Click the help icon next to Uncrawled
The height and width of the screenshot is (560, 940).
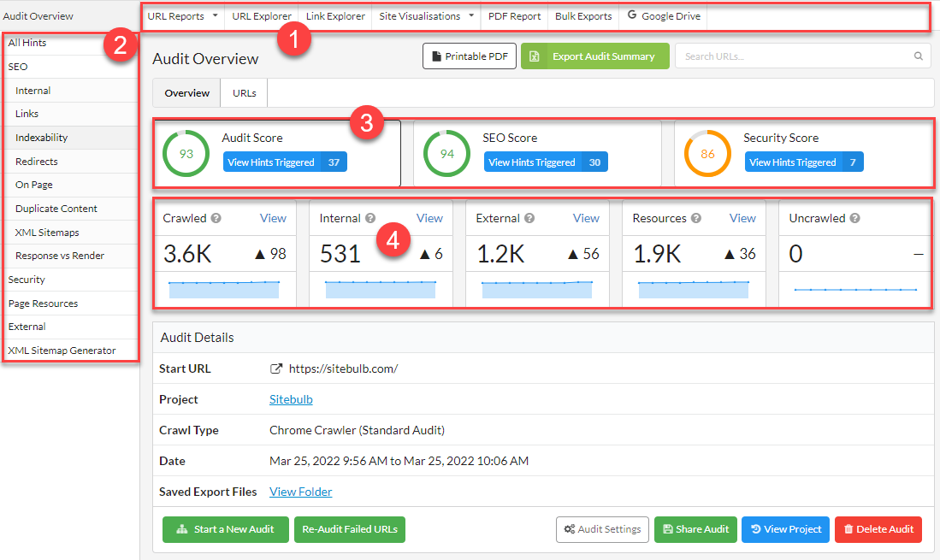tap(854, 218)
